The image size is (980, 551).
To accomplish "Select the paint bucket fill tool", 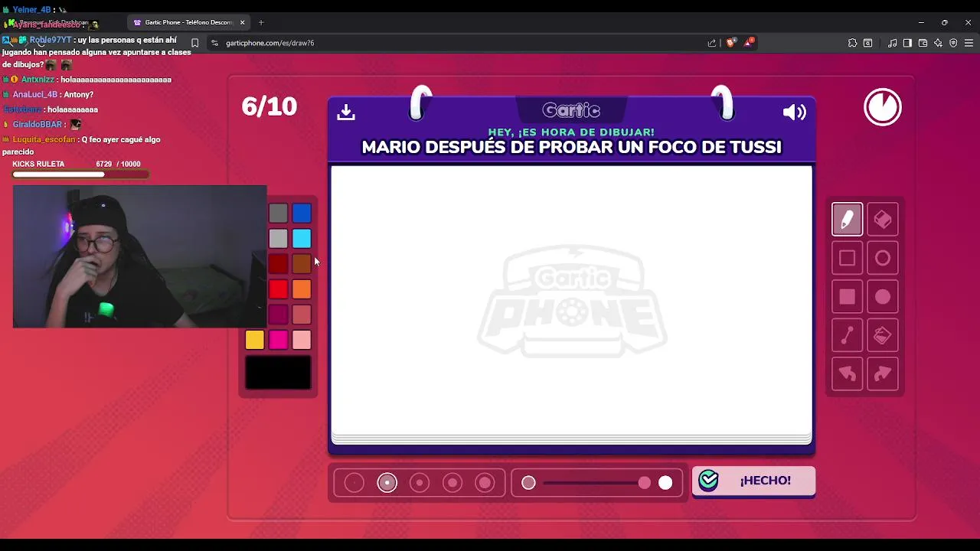I will (x=883, y=335).
